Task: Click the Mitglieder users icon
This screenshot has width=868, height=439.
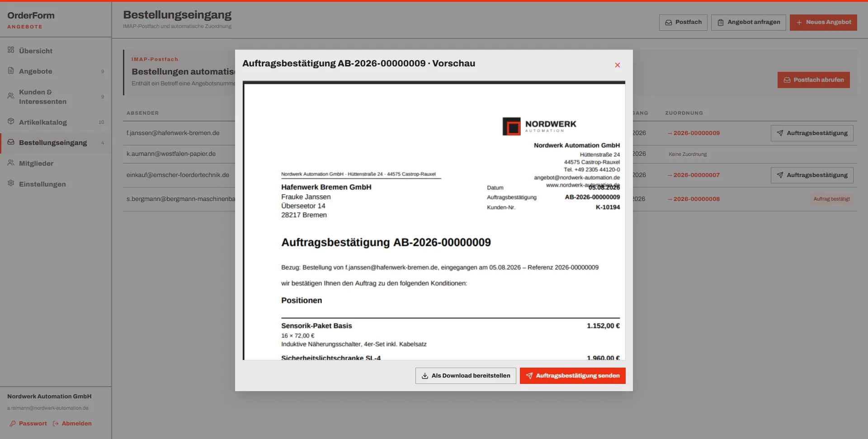Action: click(x=11, y=163)
